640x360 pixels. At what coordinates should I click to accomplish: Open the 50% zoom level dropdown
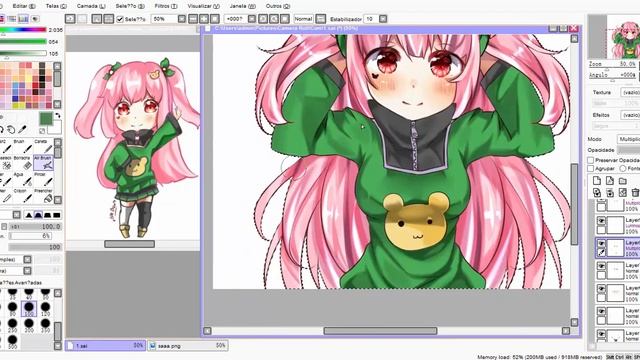(182, 19)
